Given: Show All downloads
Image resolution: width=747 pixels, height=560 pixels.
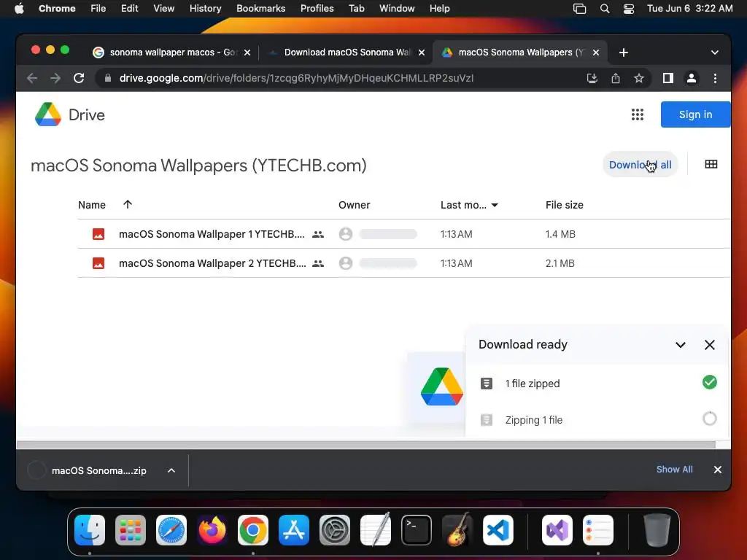Looking at the screenshot, I should (x=675, y=470).
